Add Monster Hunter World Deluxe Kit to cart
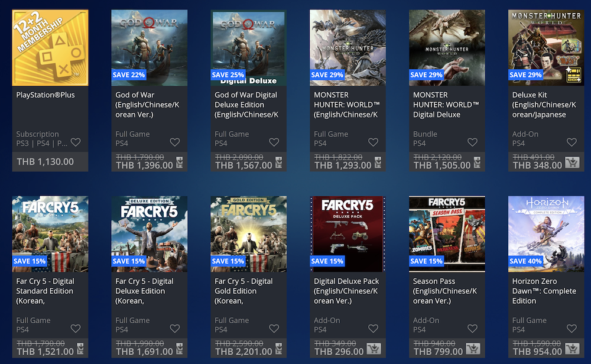 (571, 162)
